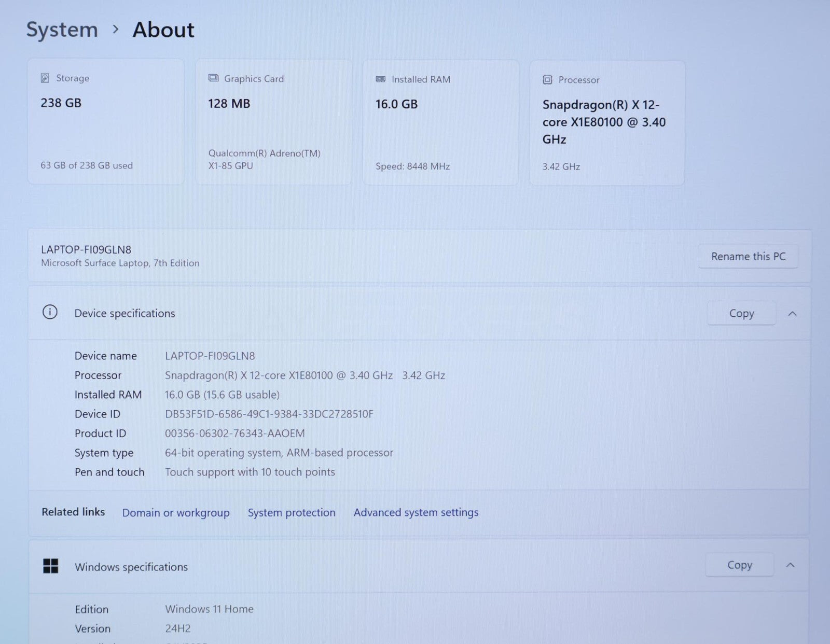Select the 63 GB of 238 GB used text
The image size is (830, 644).
(87, 165)
